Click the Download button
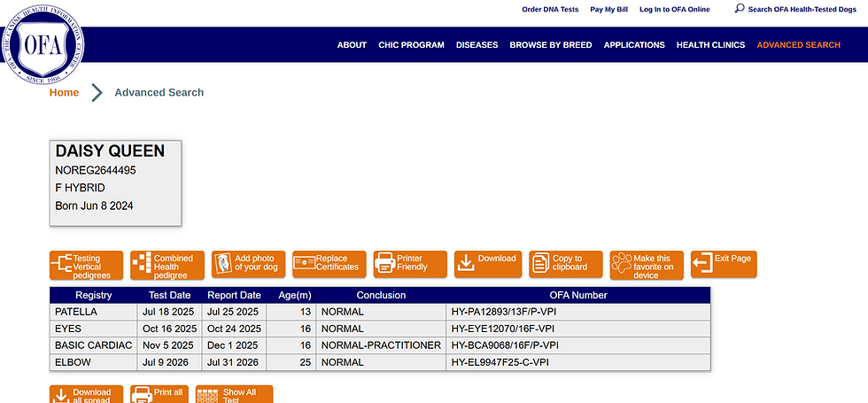The height and width of the screenshot is (403, 868). pyautogui.click(x=488, y=264)
